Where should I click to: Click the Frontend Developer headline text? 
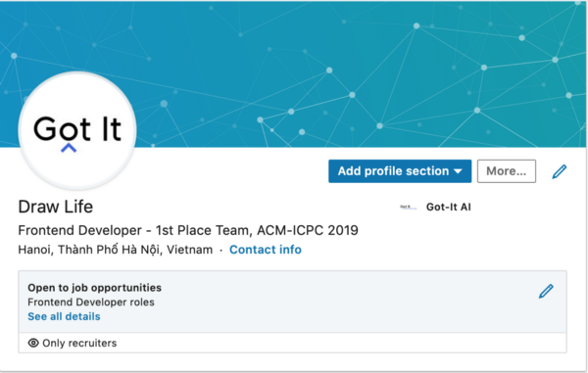188,230
